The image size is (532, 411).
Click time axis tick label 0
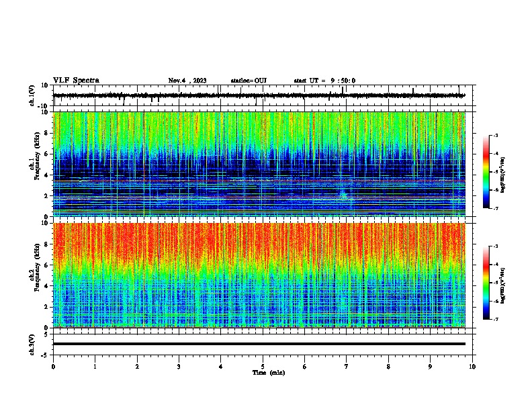[53, 367]
